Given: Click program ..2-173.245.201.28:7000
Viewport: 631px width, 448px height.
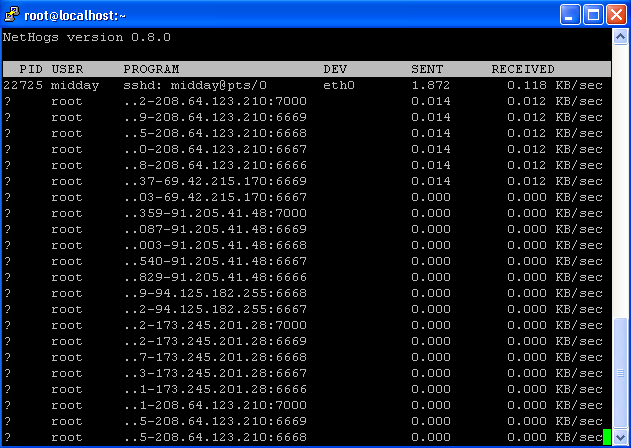Looking at the screenshot, I should click(x=215, y=325).
